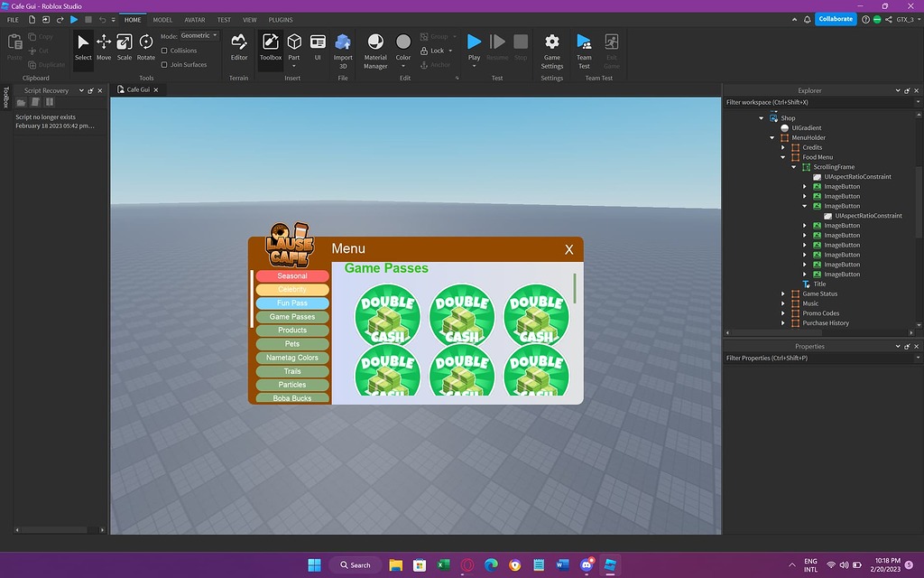Image resolution: width=924 pixels, height=578 pixels.
Task: Switch to the TEST tab
Action: pos(224,20)
